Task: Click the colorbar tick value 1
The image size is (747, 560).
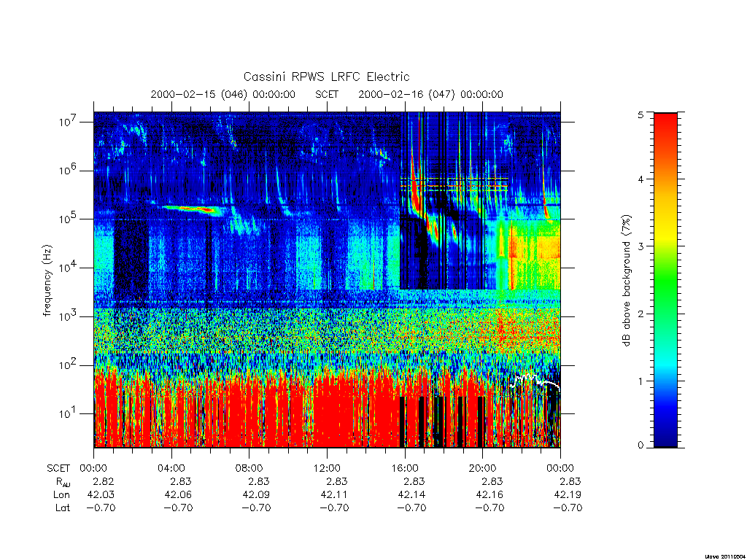Action: point(640,381)
